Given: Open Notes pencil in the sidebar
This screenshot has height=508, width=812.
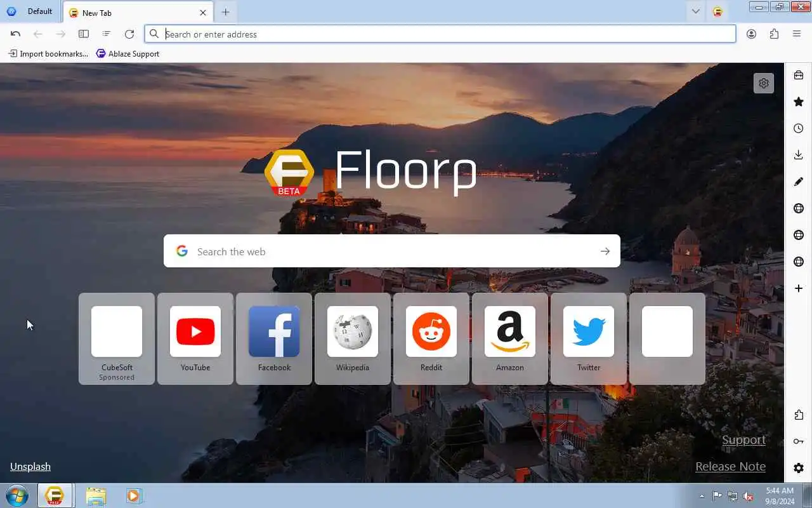Looking at the screenshot, I should click(x=799, y=182).
